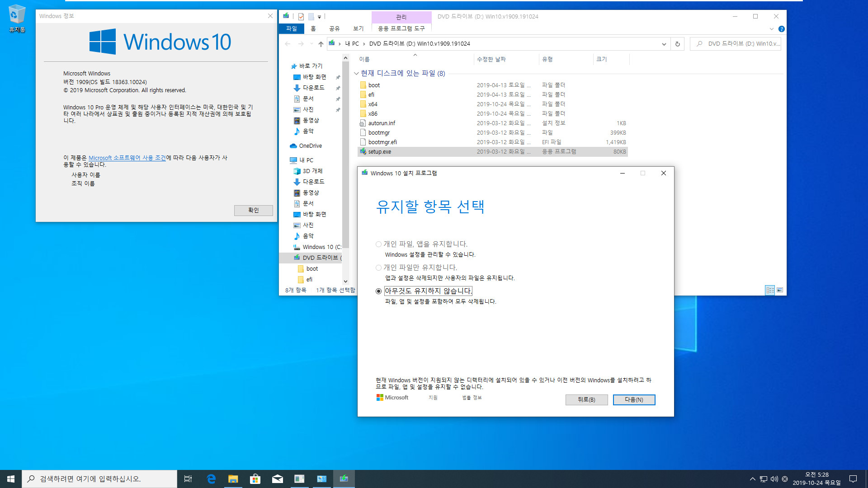Select the bootmgr.efi file
The image size is (868, 488).
tap(492, 142)
